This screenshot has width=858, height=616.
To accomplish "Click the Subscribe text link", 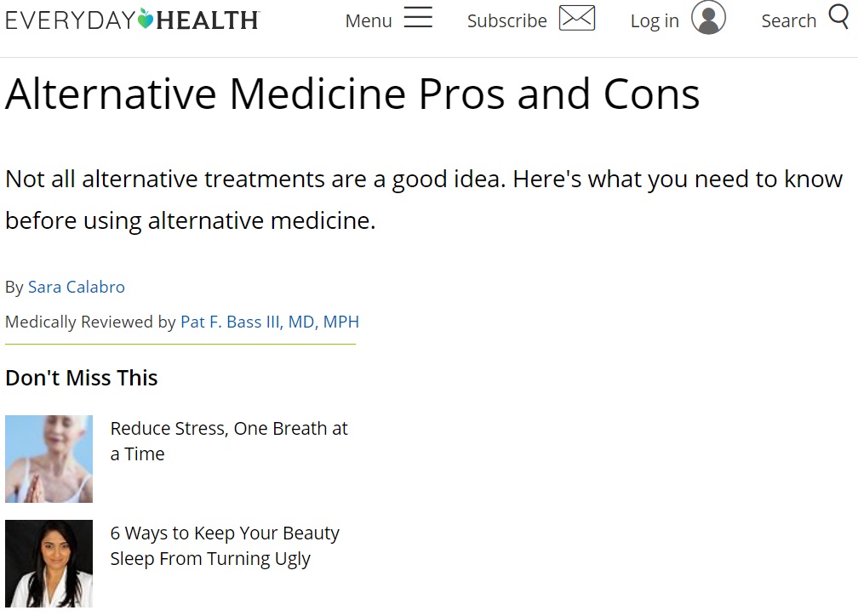I will (x=506, y=20).
